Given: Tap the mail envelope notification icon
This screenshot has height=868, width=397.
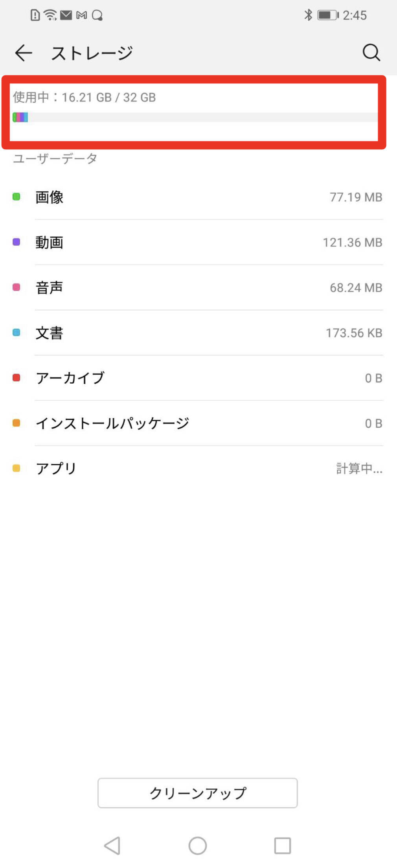Looking at the screenshot, I should tap(66, 15).
